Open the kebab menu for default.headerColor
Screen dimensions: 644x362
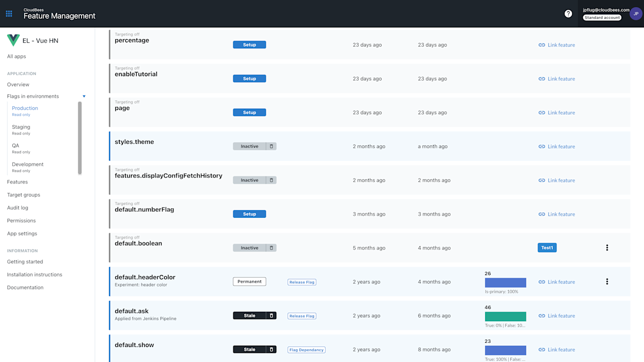click(x=607, y=282)
